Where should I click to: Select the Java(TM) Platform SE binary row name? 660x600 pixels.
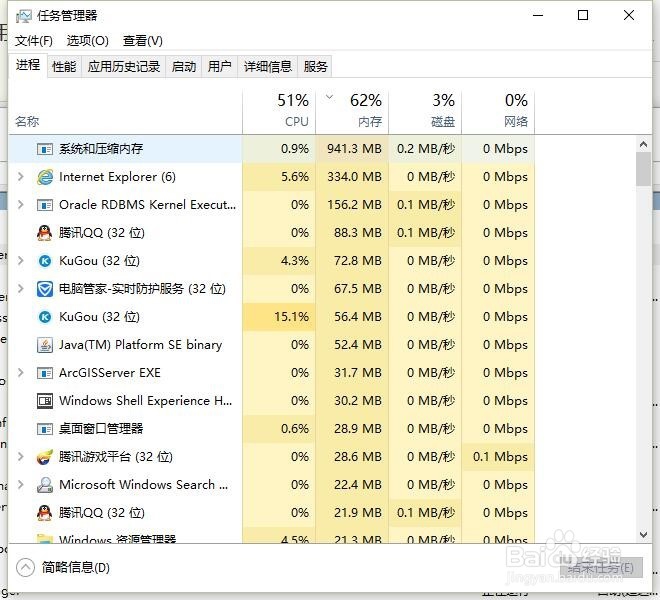pos(141,345)
